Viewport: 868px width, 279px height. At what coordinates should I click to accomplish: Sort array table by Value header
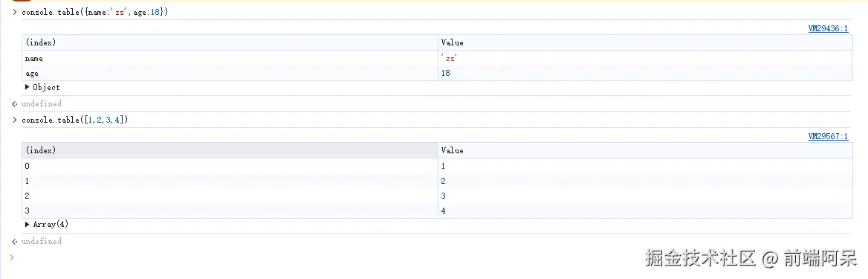(645, 150)
